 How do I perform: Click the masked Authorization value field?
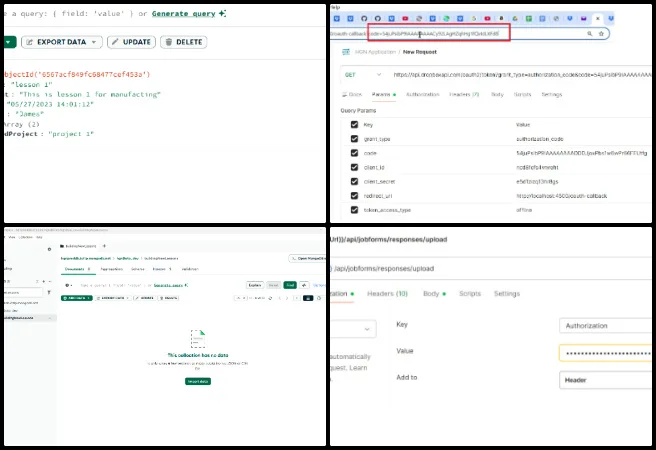tap(606, 353)
